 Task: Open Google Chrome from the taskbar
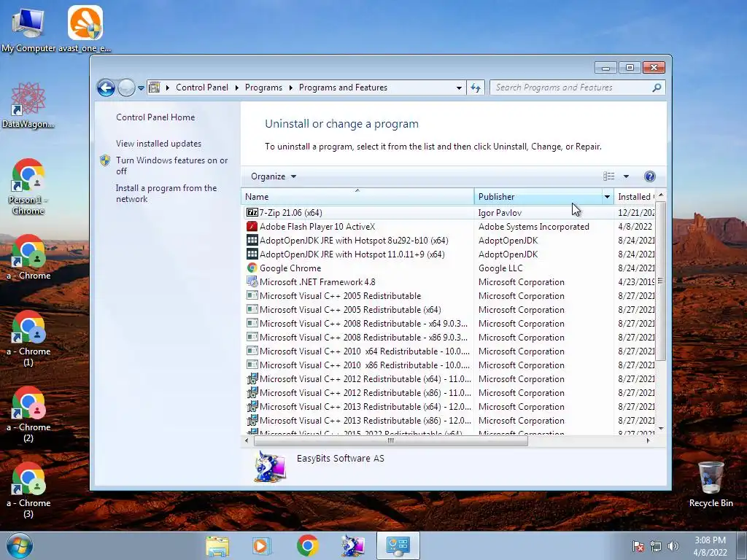click(x=307, y=545)
